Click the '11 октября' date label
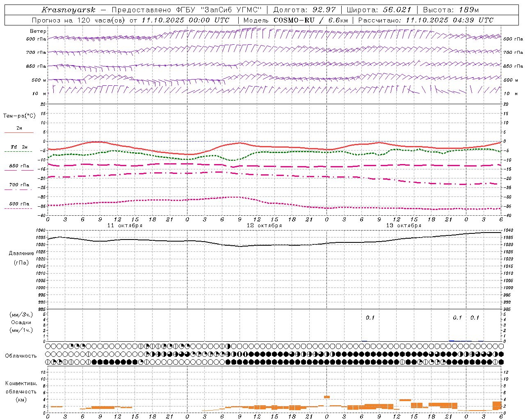 coord(125,226)
